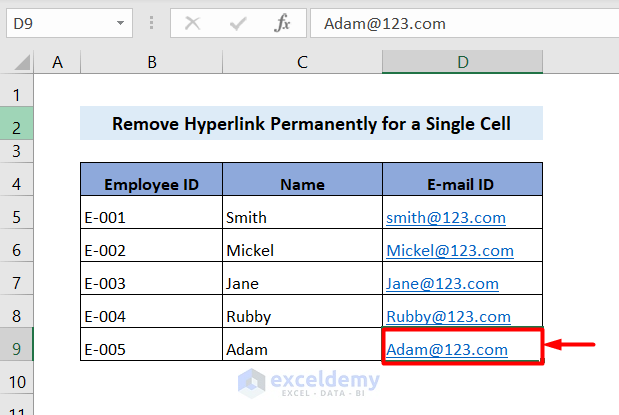
Task: Open the Name Box dropdown arrow
Action: 120,23
